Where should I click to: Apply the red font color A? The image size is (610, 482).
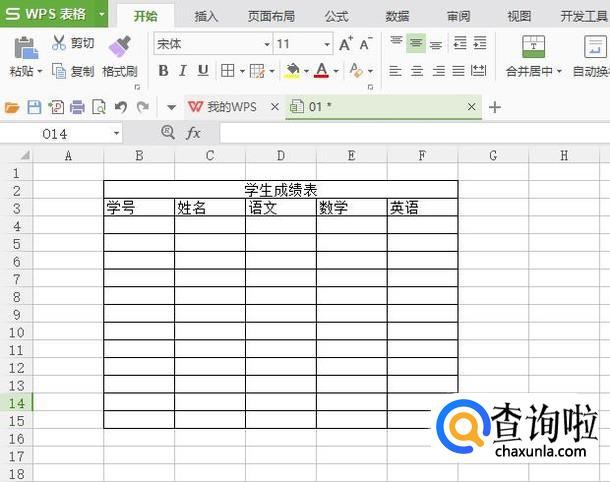tap(321, 71)
